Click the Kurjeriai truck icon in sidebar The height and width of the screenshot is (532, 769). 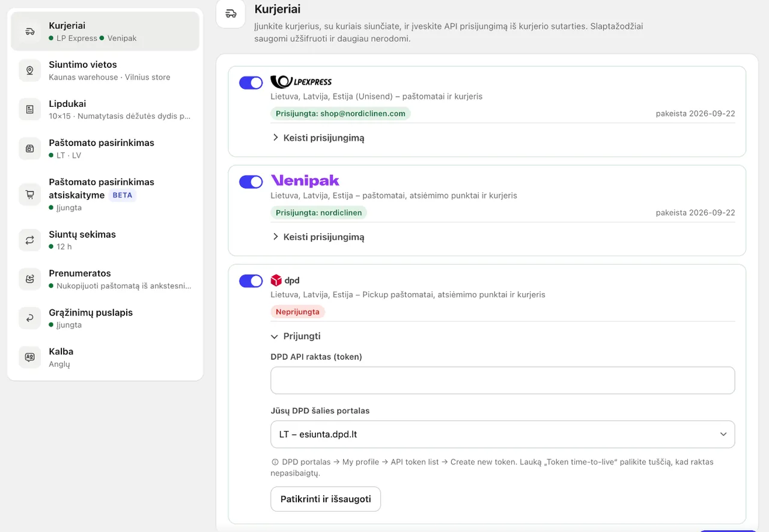pyautogui.click(x=30, y=31)
